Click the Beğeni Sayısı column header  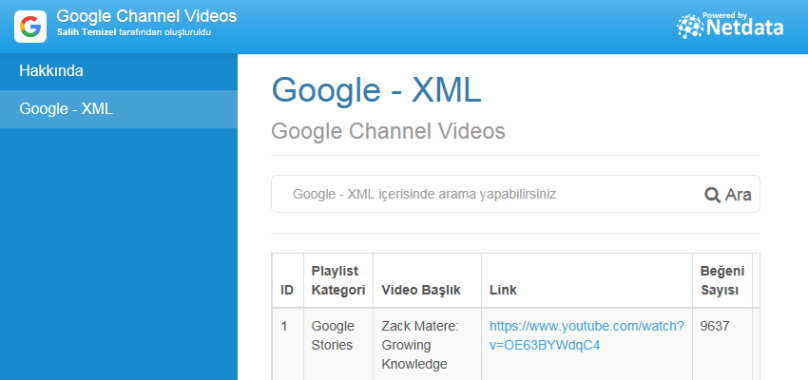tap(722, 280)
